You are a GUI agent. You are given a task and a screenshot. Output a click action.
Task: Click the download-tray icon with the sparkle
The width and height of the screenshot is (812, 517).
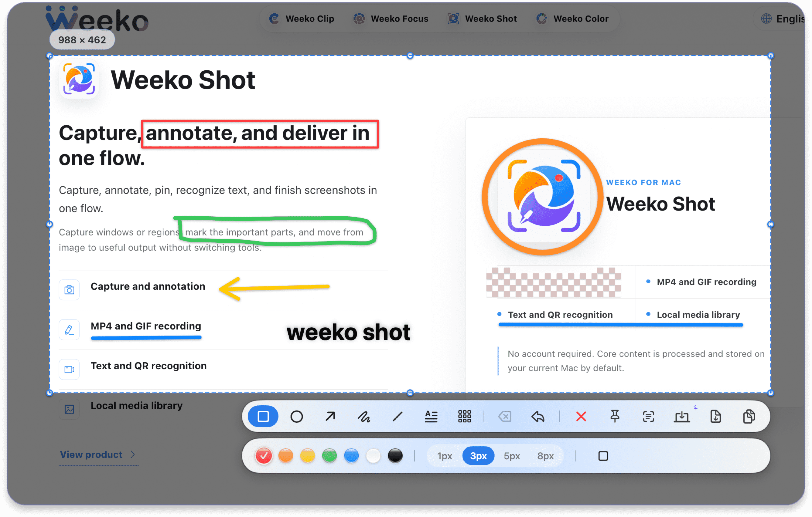pos(682,417)
